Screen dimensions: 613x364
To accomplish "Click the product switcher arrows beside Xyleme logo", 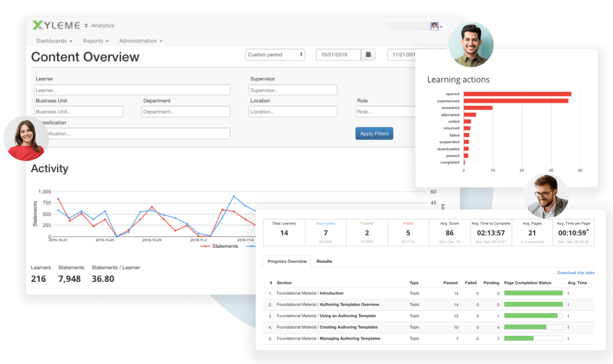I will tap(86, 25).
